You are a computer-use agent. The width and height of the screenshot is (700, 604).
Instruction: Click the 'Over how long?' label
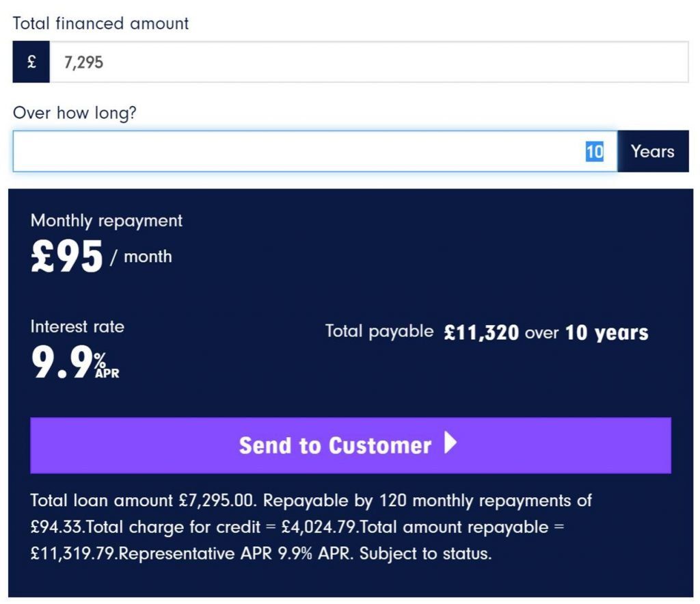[x=75, y=113]
